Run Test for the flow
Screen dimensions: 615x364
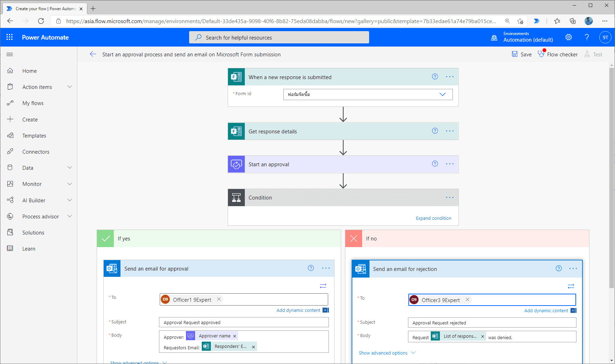point(593,54)
